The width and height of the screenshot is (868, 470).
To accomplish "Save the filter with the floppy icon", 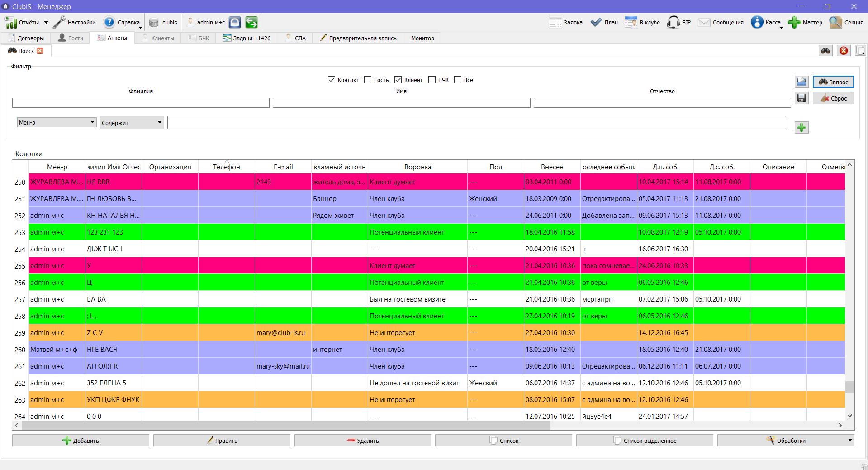I will [802, 98].
